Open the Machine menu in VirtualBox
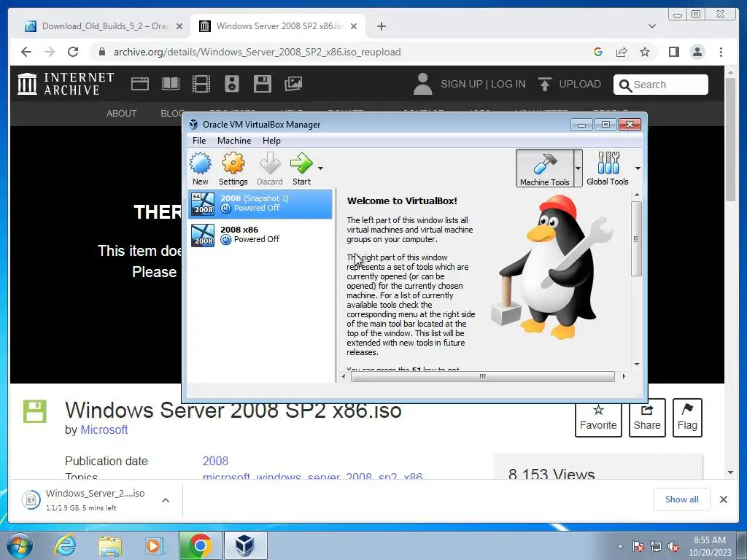The height and width of the screenshot is (560, 747). coord(234,141)
